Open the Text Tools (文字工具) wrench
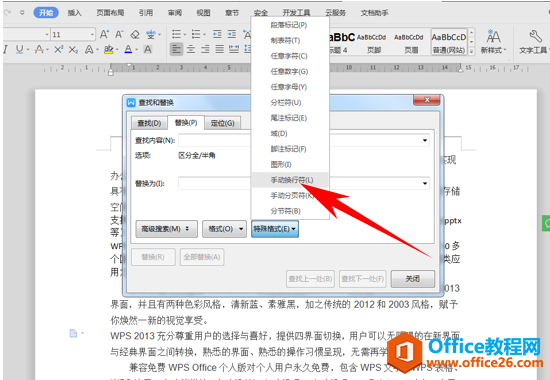 (x=534, y=41)
